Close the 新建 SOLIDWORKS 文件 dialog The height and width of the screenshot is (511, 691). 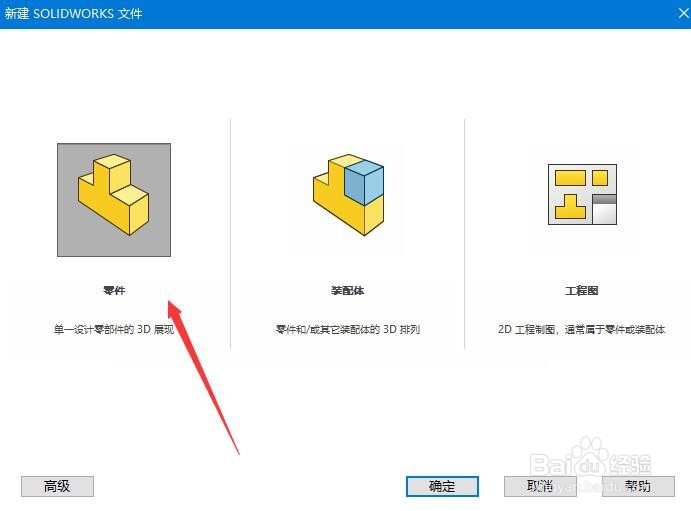(x=683, y=13)
